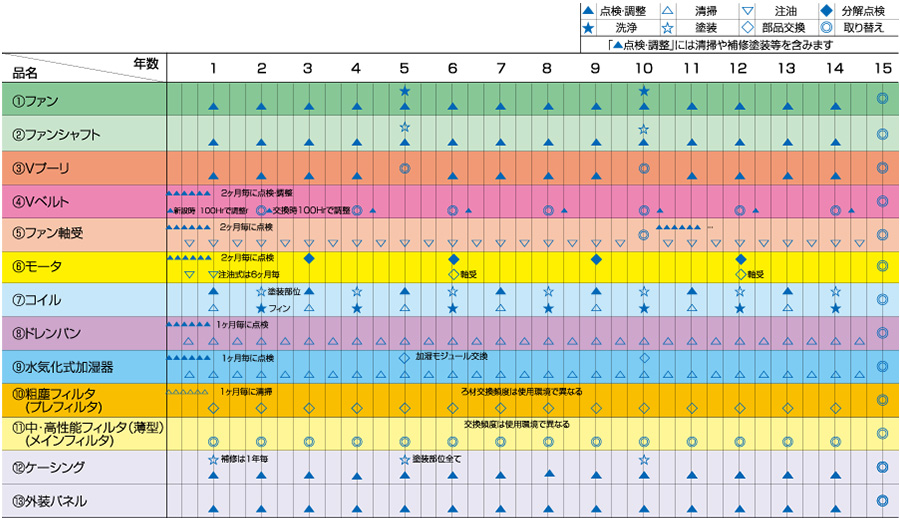This screenshot has width=900, height=518.
Task: Click the outline star beside 塗装部位 label
Action: (x=261, y=292)
